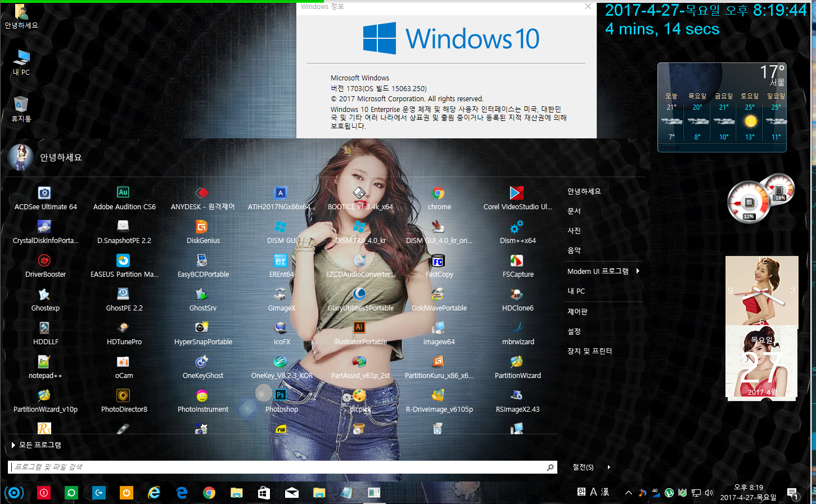This screenshot has width=816, height=504.
Task: Show hidden system tray icons
Action: click(629, 493)
